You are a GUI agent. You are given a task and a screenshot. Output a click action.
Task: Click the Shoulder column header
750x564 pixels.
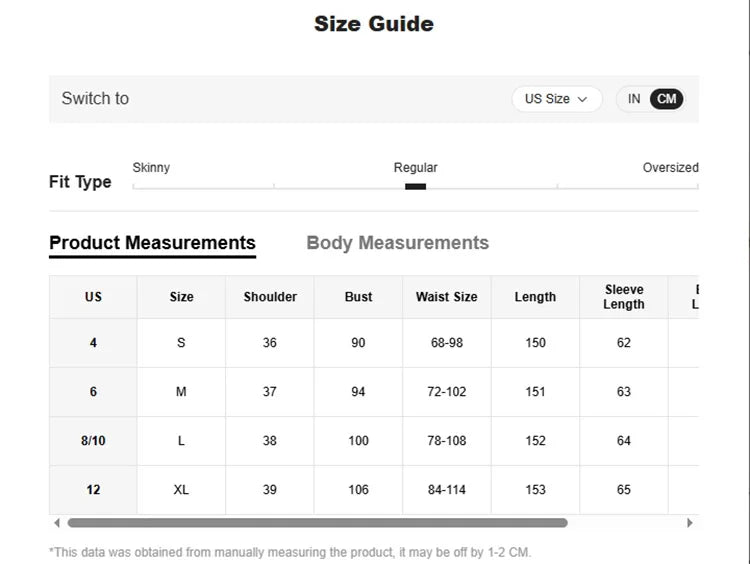coord(270,297)
